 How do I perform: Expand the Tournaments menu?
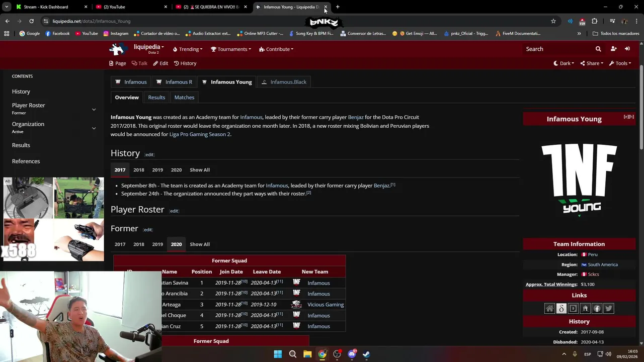pyautogui.click(x=231, y=49)
